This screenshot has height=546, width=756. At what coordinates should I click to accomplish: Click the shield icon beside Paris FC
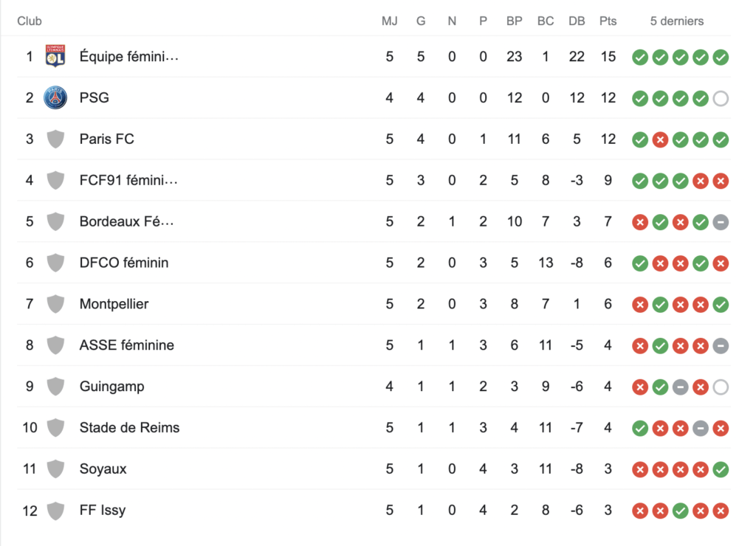click(55, 139)
